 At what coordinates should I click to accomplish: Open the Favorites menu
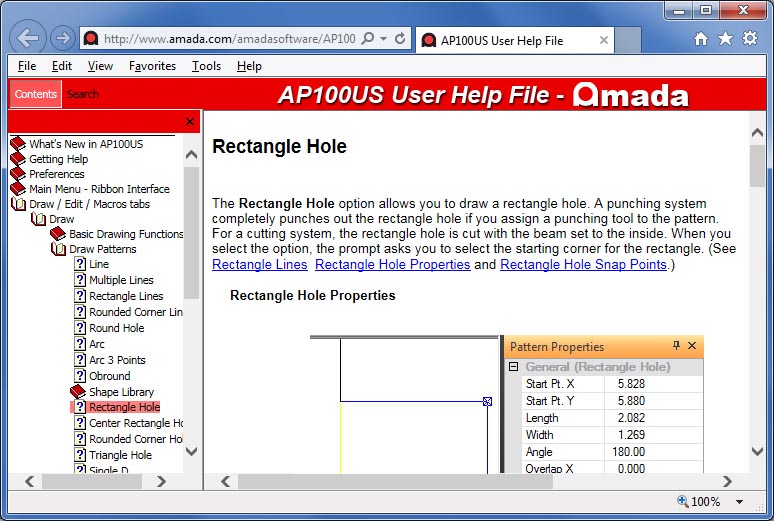(152, 66)
